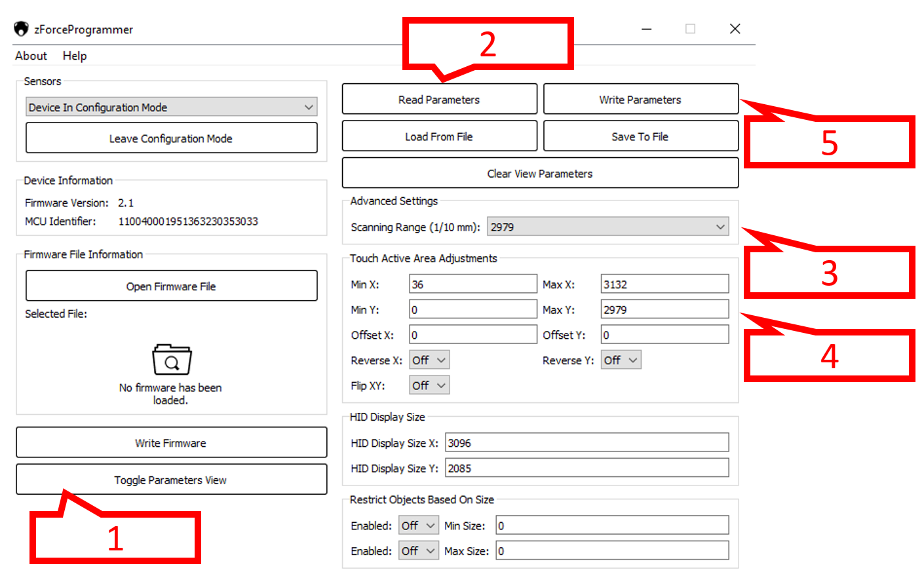The image size is (924, 574).
Task: Click Leave Configuration Mode
Action: coord(171,138)
